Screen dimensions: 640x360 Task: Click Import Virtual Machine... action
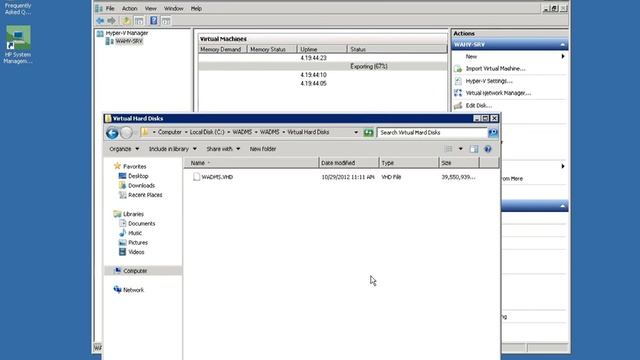tap(495, 69)
